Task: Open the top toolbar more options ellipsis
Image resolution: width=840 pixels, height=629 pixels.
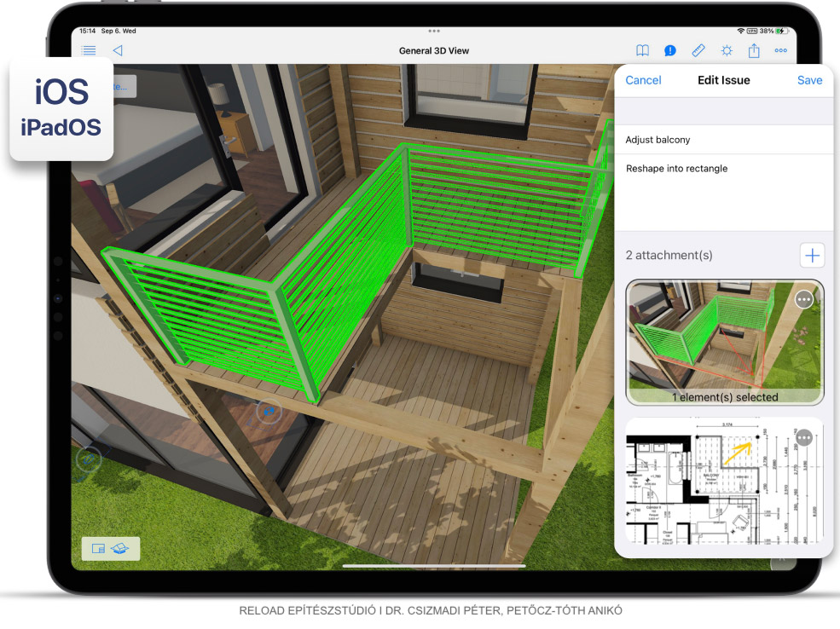Action: (x=780, y=51)
